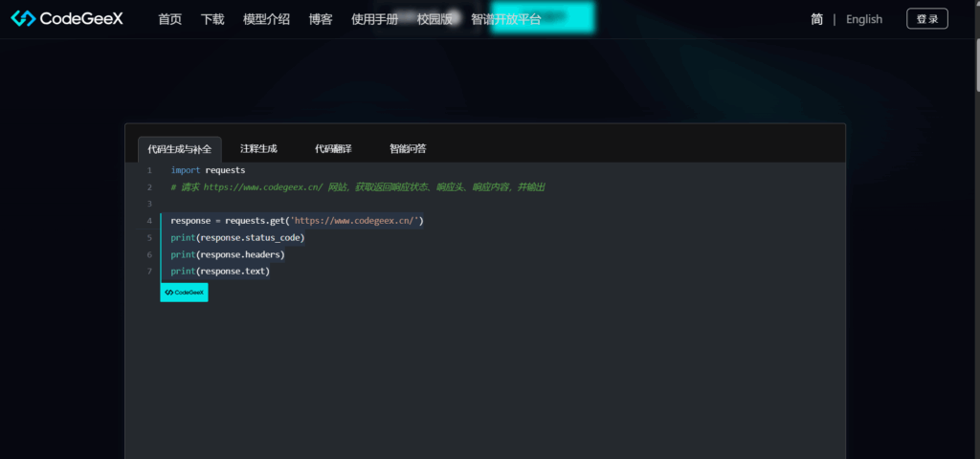Switch to the 代码翻译 tab
This screenshot has width=980, height=459.
(333, 148)
